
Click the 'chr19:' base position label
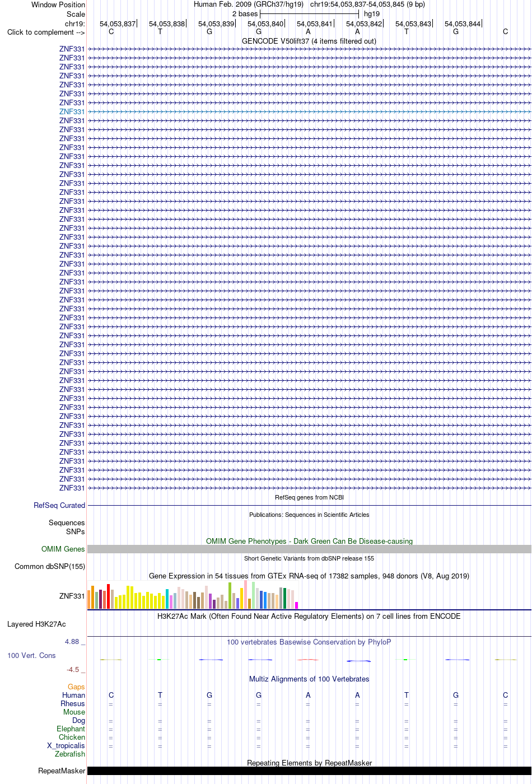click(x=75, y=24)
